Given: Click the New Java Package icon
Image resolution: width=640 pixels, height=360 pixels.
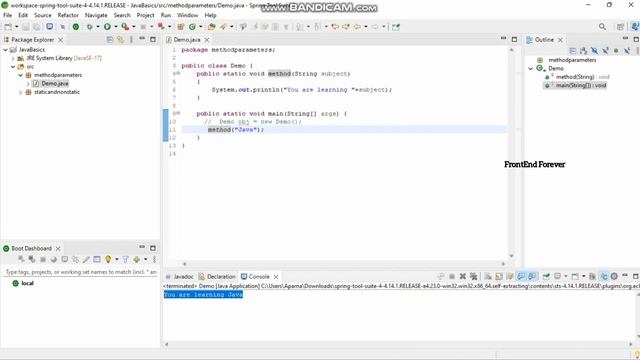Looking at the screenshot, I should [180, 27].
